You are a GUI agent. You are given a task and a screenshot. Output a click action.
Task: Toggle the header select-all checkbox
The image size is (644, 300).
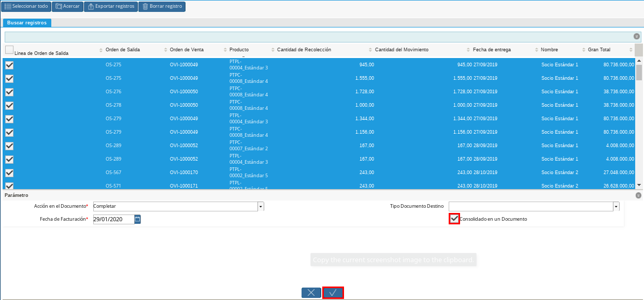coord(9,50)
